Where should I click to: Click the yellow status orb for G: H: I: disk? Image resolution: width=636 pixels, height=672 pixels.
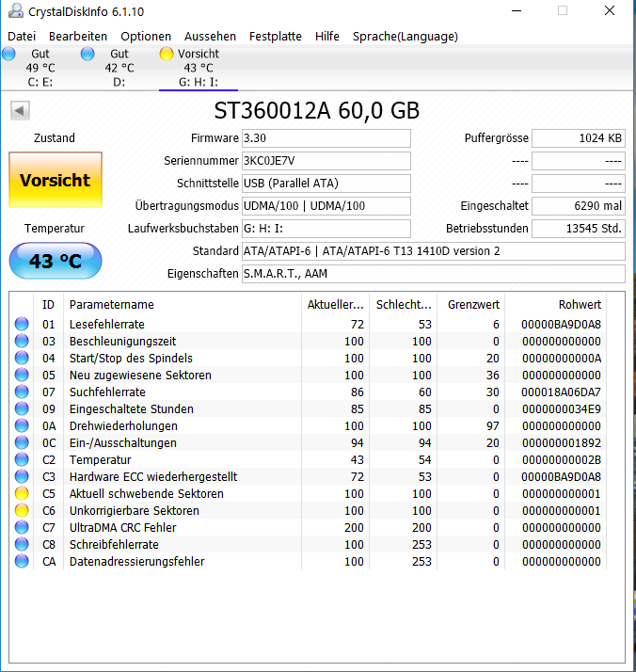click(x=167, y=54)
